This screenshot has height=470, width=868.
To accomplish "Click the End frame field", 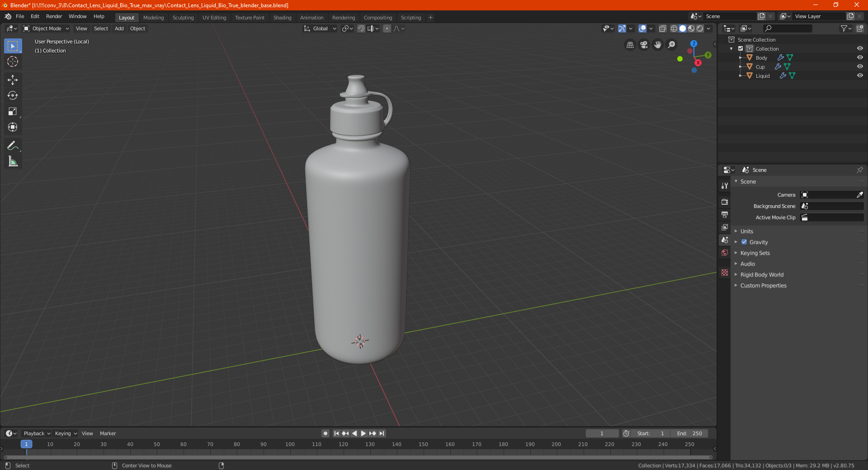I will [x=689, y=433].
